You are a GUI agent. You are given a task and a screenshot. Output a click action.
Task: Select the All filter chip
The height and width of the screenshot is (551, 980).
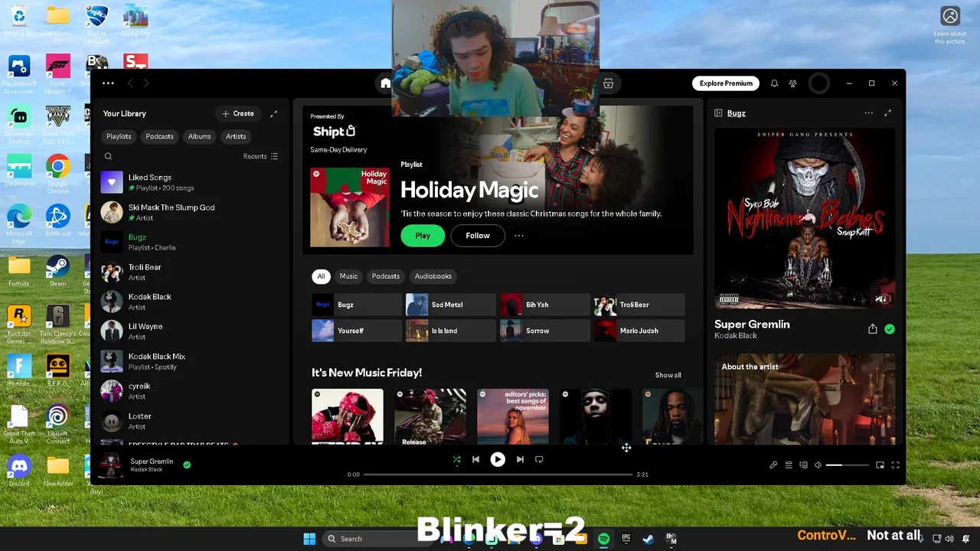click(x=321, y=276)
